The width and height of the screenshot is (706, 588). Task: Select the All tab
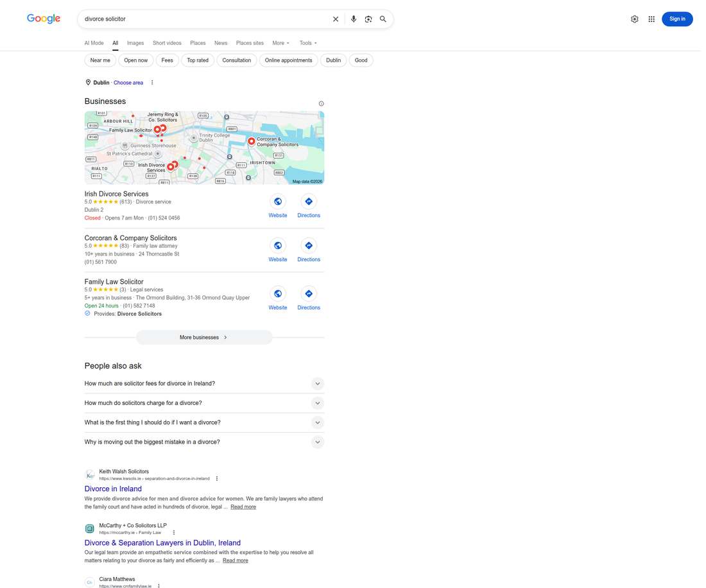pos(116,43)
